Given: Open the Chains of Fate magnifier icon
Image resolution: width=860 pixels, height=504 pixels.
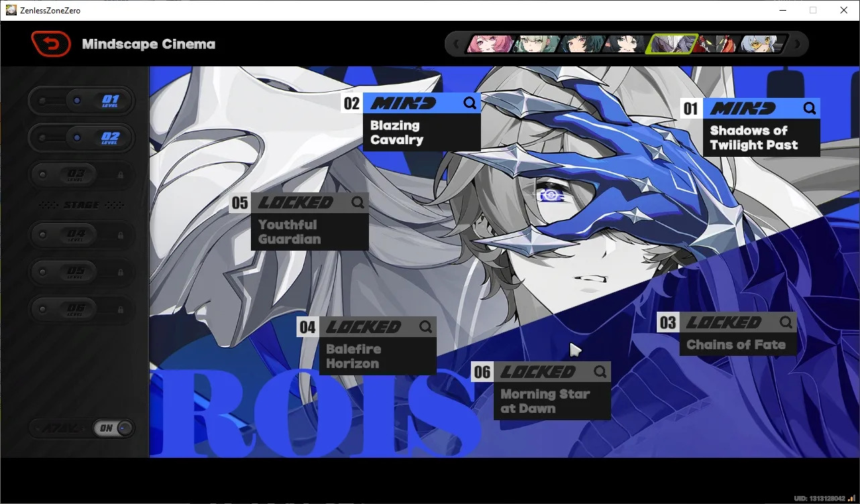Looking at the screenshot, I should click(786, 322).
